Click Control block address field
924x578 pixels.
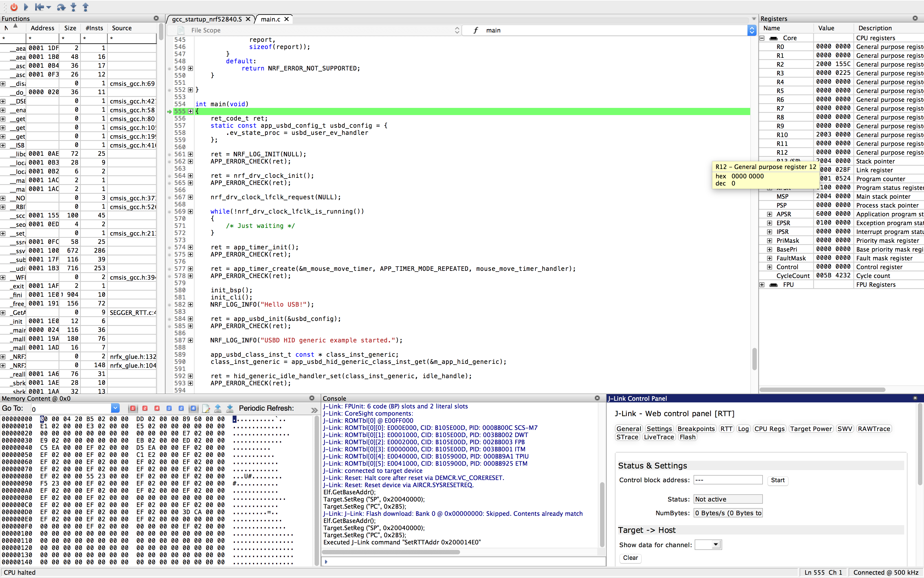tap(728, 480)
